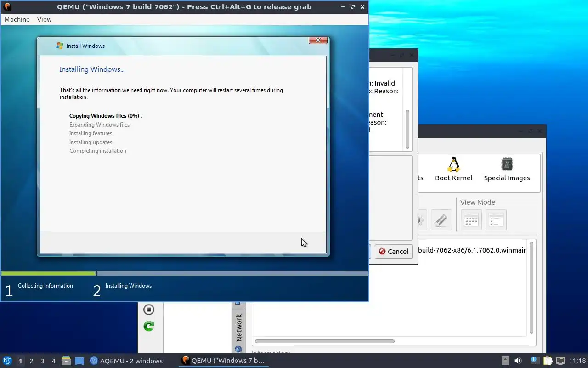
Task: Select list View Mode in AQEMU
Action: (x=496, y=220)
